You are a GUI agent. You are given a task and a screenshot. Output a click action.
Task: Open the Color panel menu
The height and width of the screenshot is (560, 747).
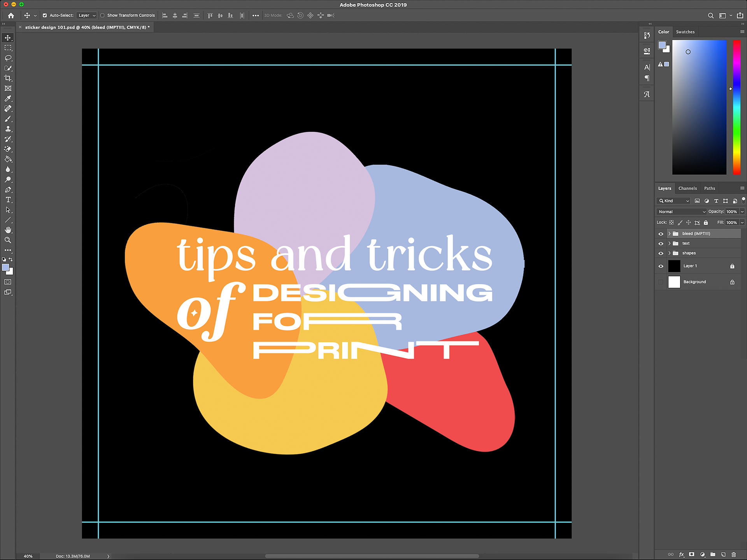(742, 32)
